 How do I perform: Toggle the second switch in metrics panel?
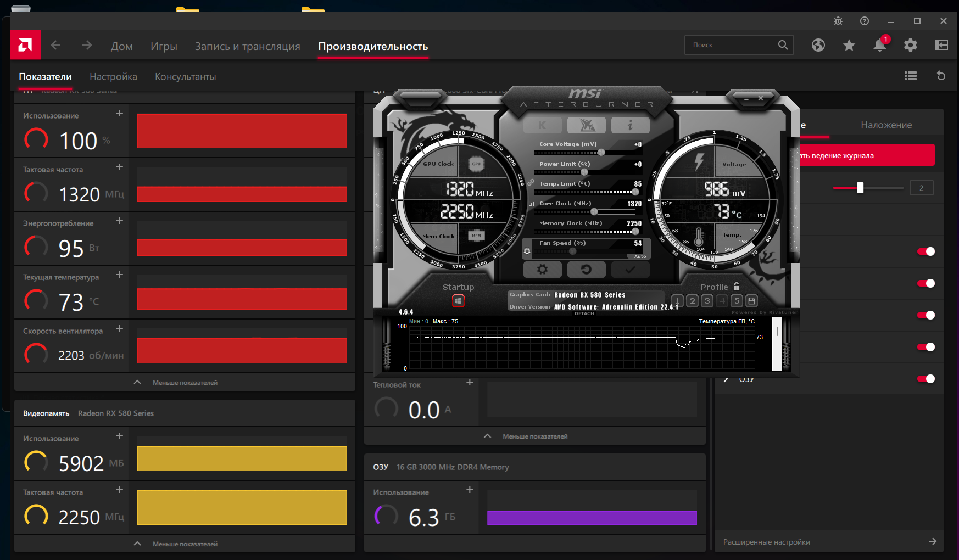[x=926, y=283]
